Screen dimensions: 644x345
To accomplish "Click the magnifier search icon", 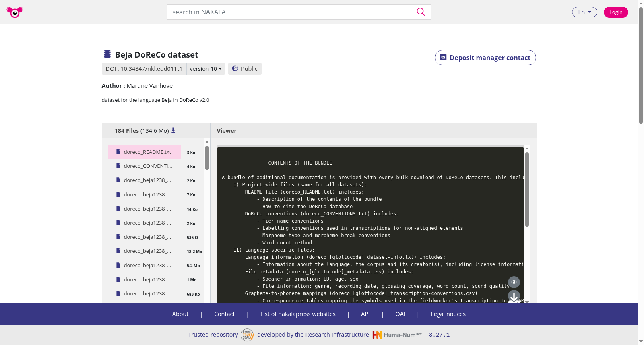I will [421, 12].
